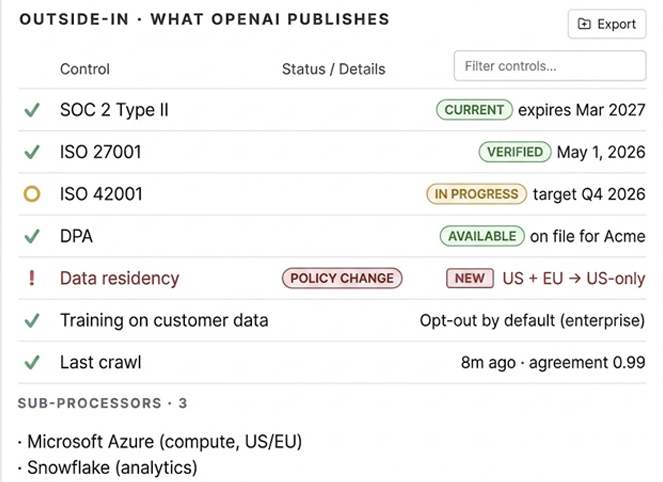
Task: Click the CURRENT status badge
Action: [474, 110]
